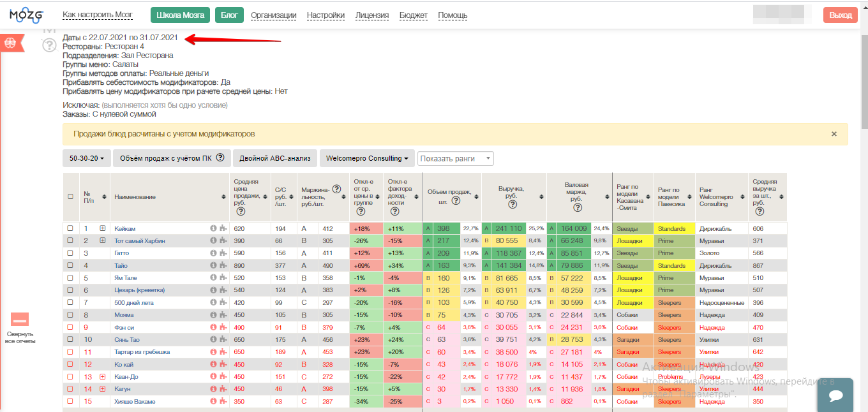868x412 pixels.
Task: Click the red Выход button
Action: (x=840, y=15)
